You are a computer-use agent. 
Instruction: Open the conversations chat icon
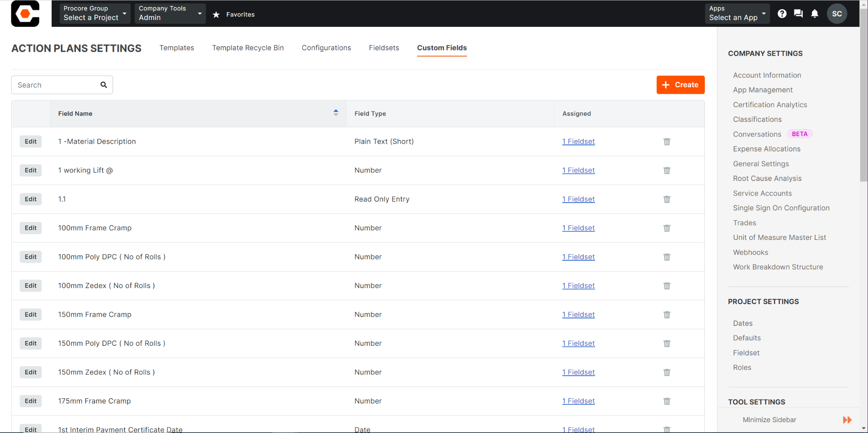pyautogui.click(x=798, y=13)
